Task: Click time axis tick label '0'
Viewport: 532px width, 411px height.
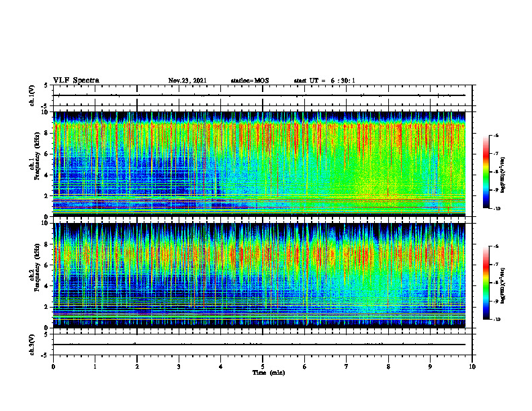Action: pos(53,367)
